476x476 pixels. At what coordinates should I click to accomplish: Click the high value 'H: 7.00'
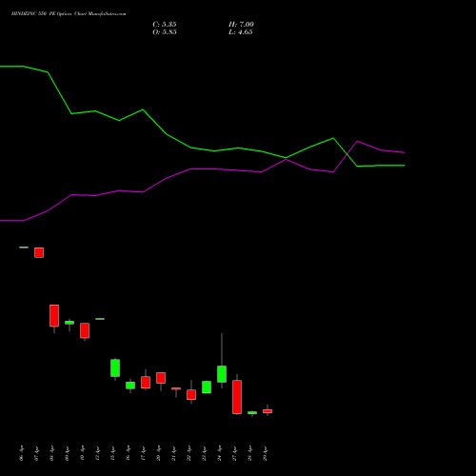(x=241, y=25)
